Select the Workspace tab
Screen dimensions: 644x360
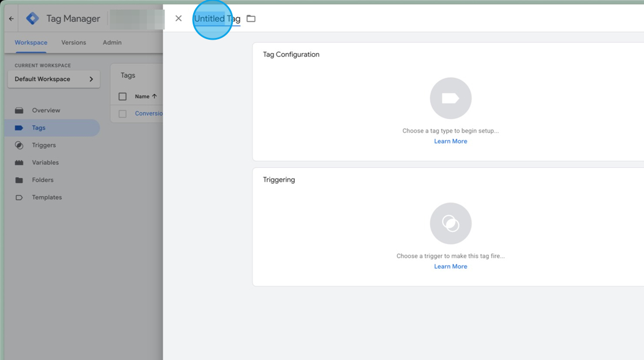click(30, 42)
